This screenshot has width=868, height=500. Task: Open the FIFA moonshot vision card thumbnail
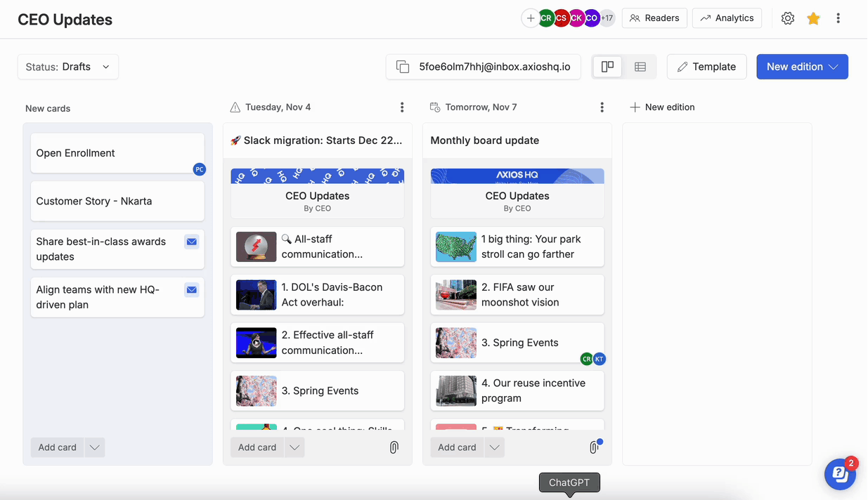(455, 295)
